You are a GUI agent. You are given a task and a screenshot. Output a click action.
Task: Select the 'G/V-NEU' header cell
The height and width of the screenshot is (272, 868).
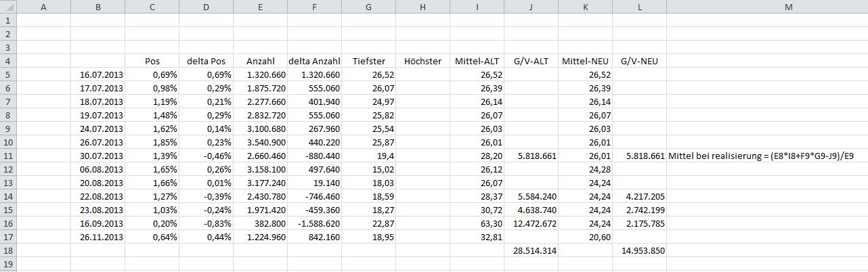639,61
